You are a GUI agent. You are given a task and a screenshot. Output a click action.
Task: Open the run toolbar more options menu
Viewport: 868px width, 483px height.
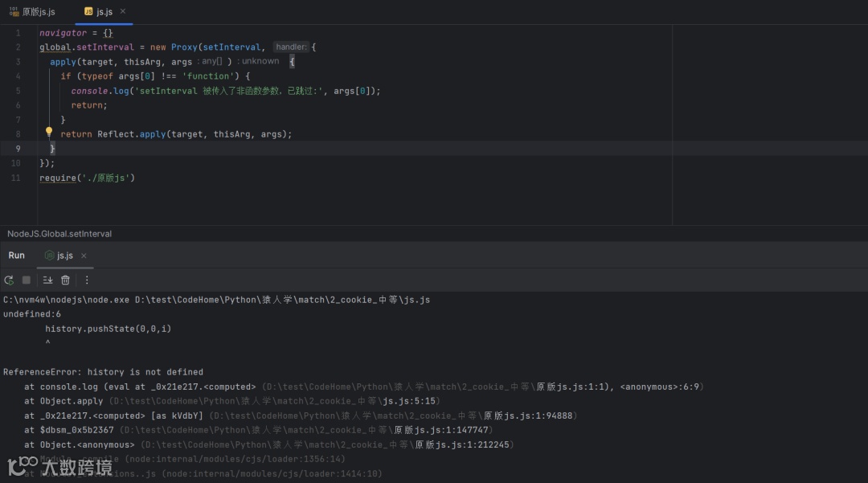pyautogui.click(x=87, y=280)
